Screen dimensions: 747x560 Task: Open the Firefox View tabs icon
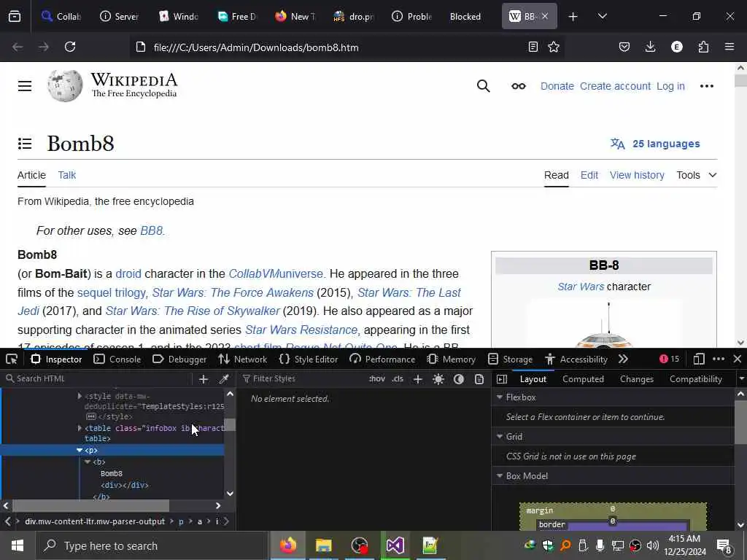(15, 17)
